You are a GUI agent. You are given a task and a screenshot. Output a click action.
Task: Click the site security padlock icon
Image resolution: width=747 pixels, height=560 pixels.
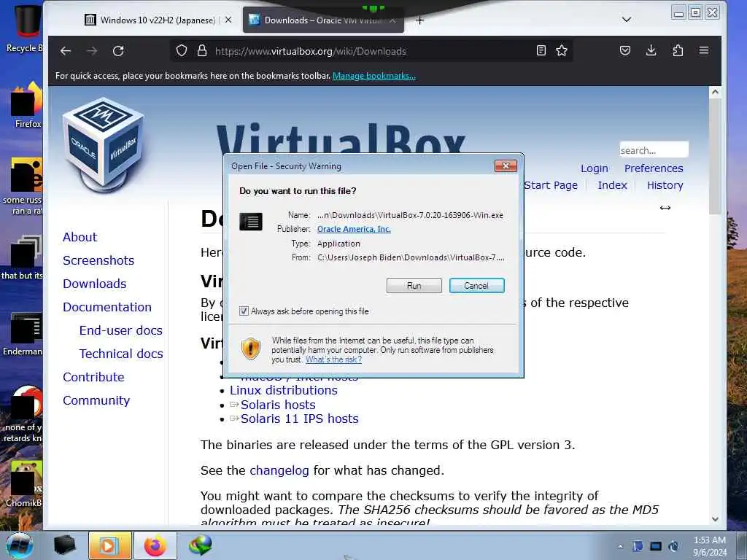(202, 50)
